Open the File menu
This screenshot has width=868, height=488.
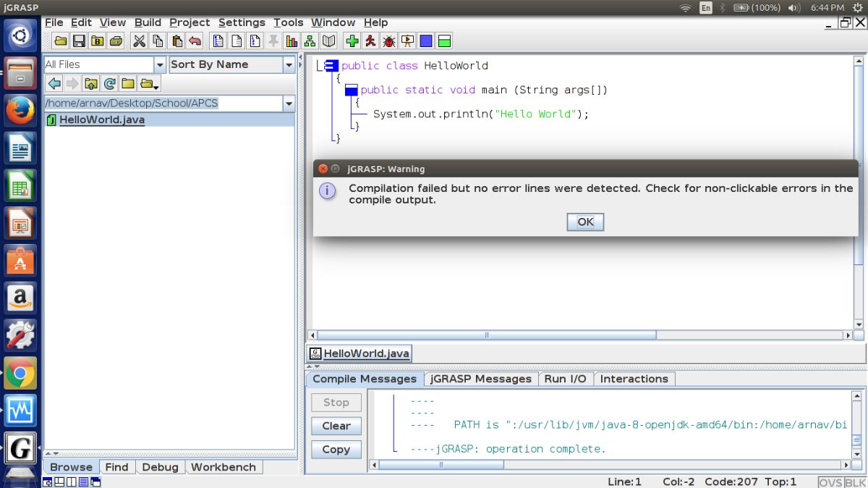(x=54, y=22)
